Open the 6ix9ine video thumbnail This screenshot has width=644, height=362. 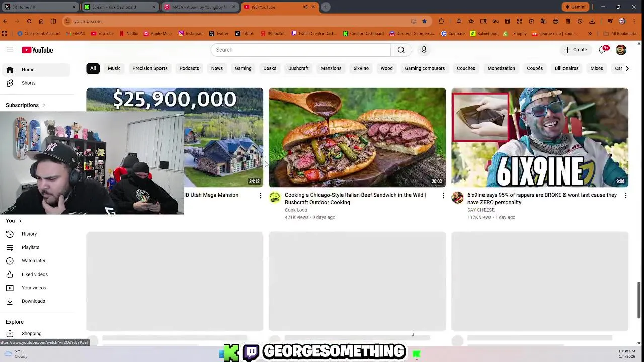pyautogui.click(x=540, y=137)
